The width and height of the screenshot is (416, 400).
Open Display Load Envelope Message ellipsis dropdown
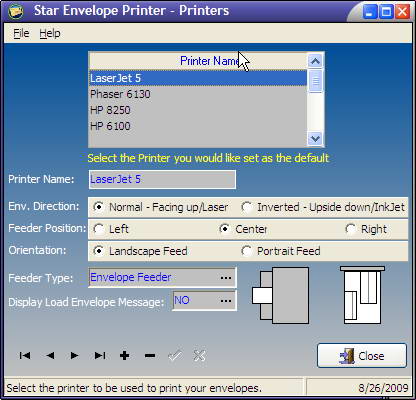tap(226, 300)
